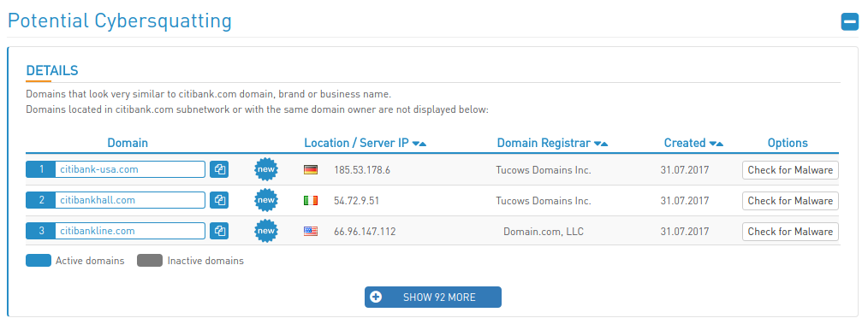Open the citibank-usa.com domain field
868x330 pixels.
tap(130, 169)
